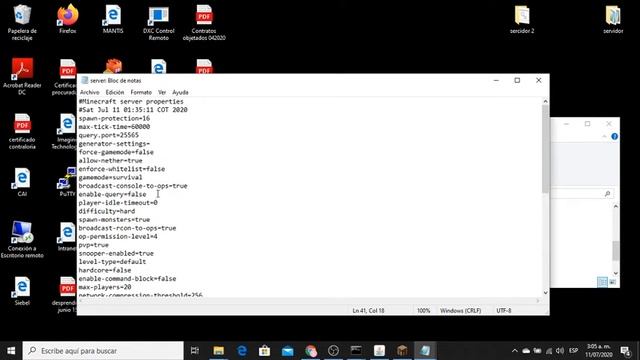Screen dimensions: 640x360
Task: Click Notepad vertical scroll down arrow
Action: pyautogui.click(x=545, y=293)
